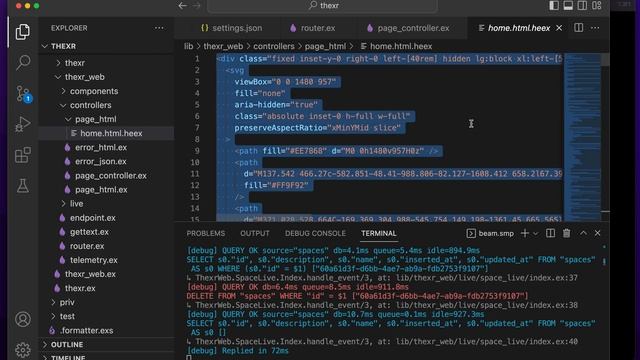Click the page_html breadcrumb segment
The image size is (640, 360).
click(325, 47)
